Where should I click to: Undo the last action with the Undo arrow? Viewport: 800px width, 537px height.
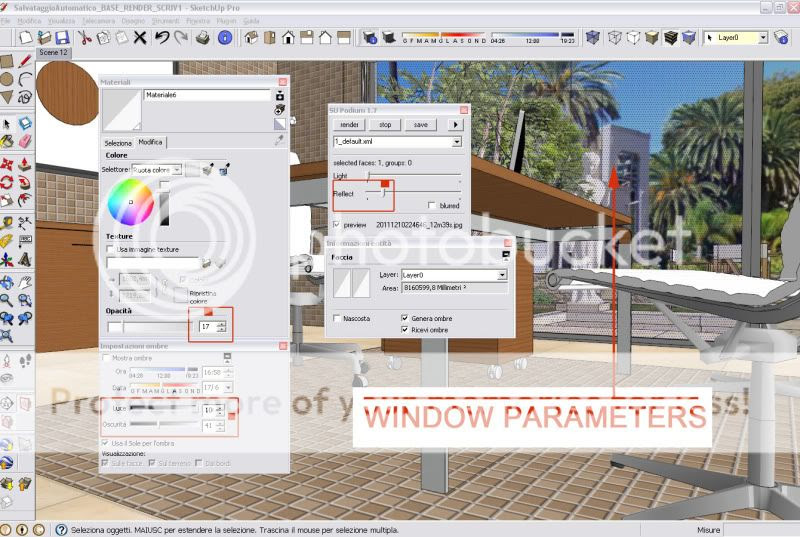(x=162, y=37)
